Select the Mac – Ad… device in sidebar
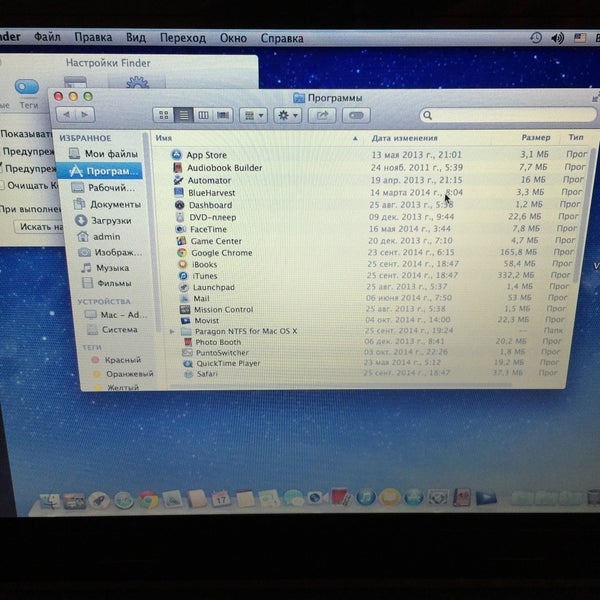 116,315
